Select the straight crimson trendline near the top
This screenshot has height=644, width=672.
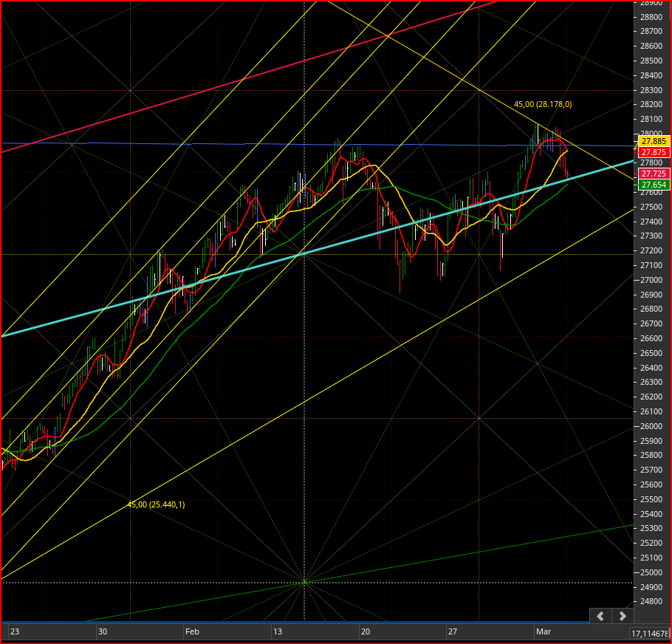coord(249,77)
